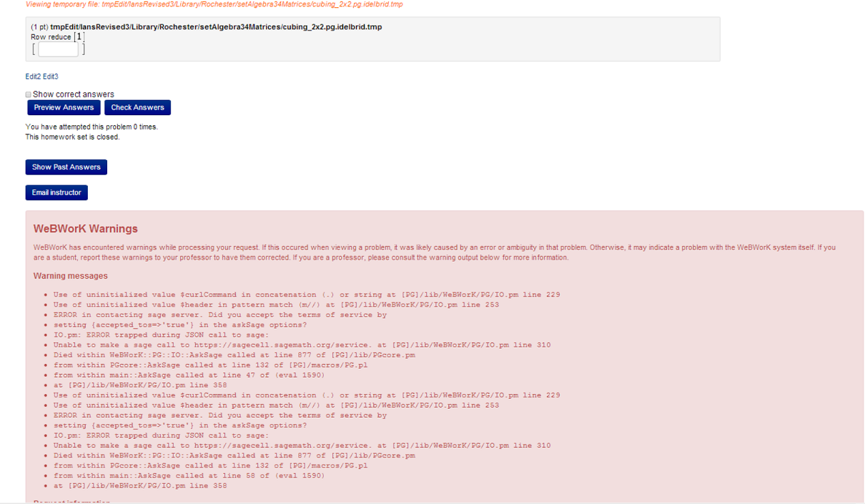Click first '$curlCommand in concatenation' warning line
The height and width of the screenshot is (504, 865).
(x=307, y=295)
